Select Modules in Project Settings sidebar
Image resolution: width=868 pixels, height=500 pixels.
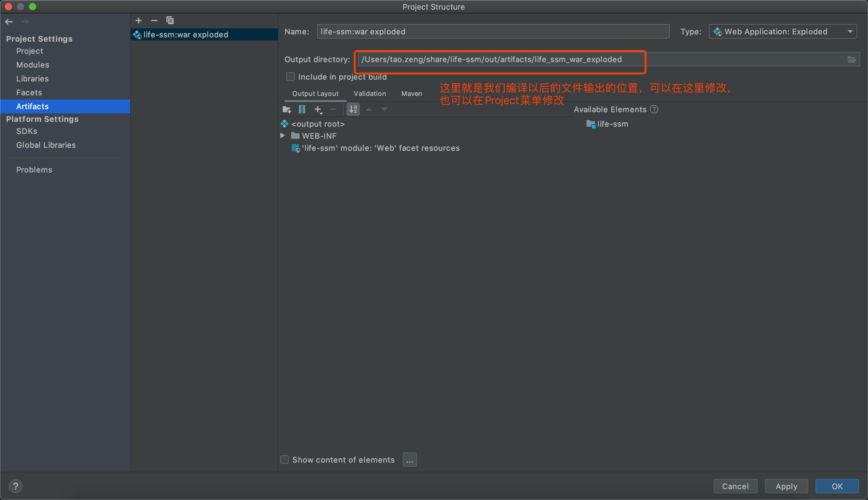[x=33, y=65]
